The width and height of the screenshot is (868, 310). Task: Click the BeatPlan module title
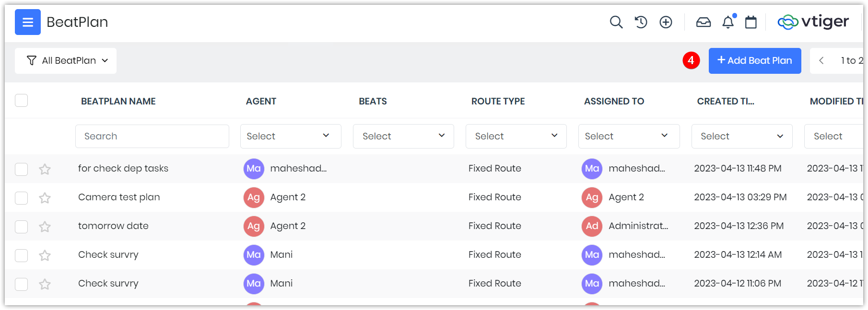pyautogui.click(x=77, y=22)
